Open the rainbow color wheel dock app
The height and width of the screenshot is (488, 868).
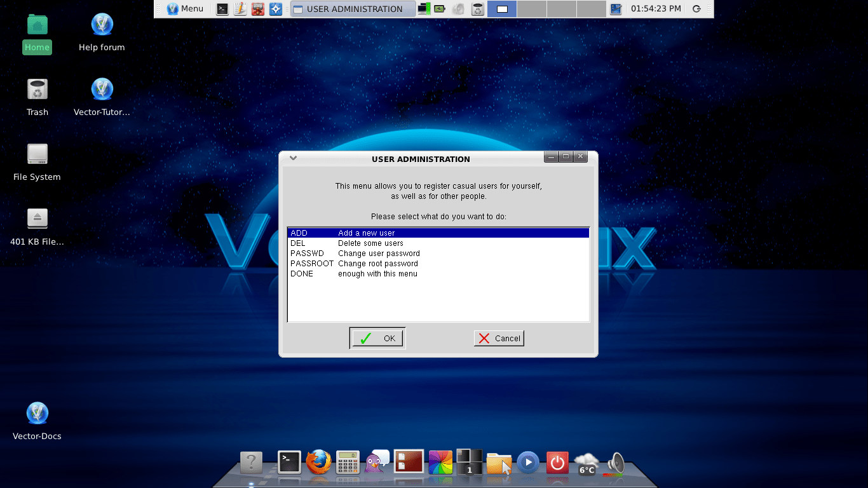[x=440, y=463]
